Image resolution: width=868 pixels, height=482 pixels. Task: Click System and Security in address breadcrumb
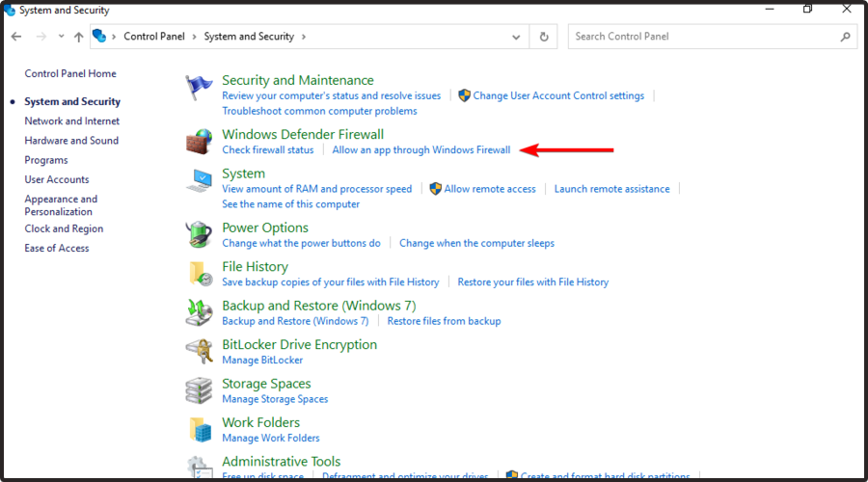point(249,37)
